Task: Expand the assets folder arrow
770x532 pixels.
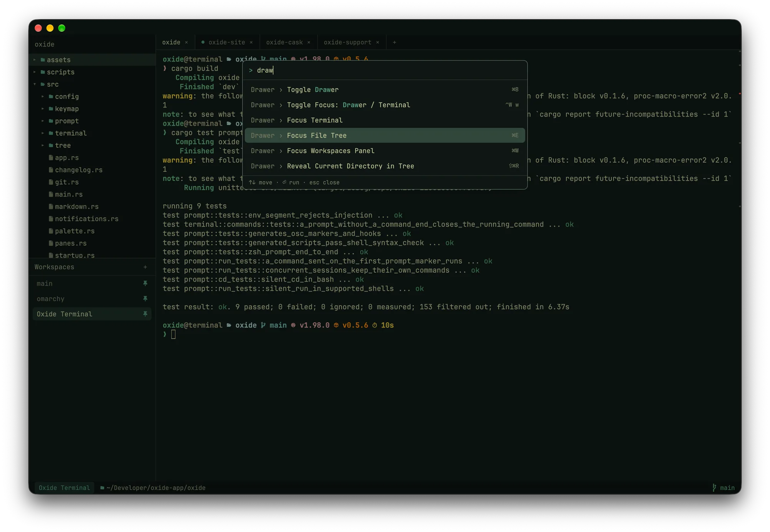Action: [x=35, y=60]
